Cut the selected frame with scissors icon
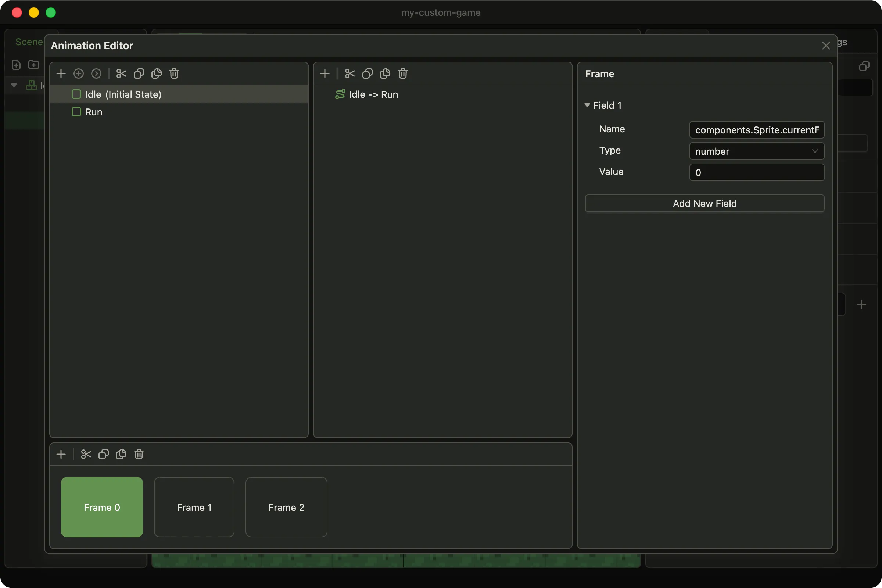The width and height of the screenshot is (882, 588). point(86,455)
